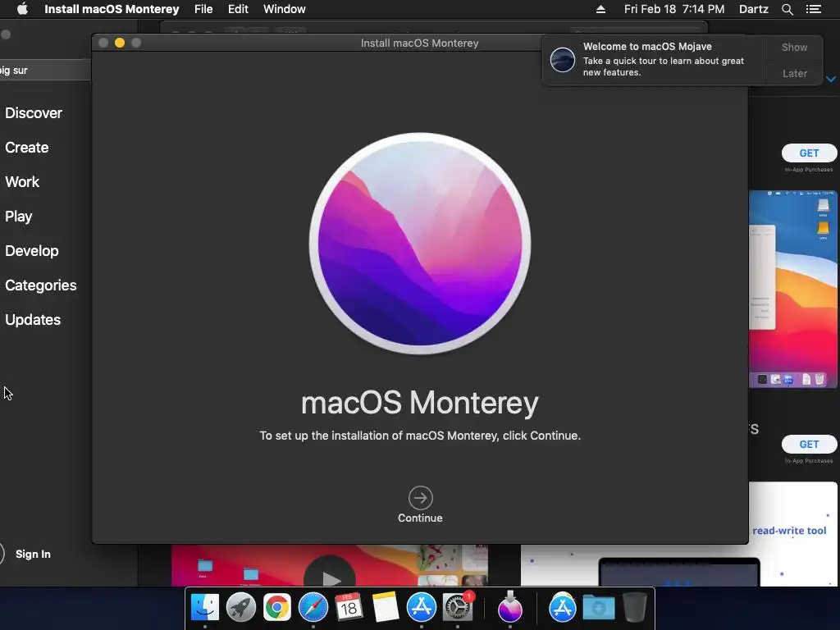
Task: Click the lower GET button in App Store
Action: point(809,444)
